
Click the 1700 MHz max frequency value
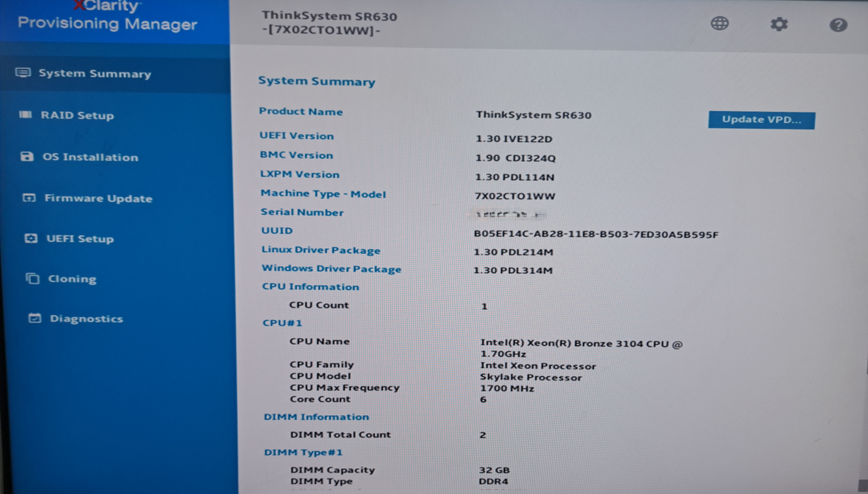(x=507, y=389)
